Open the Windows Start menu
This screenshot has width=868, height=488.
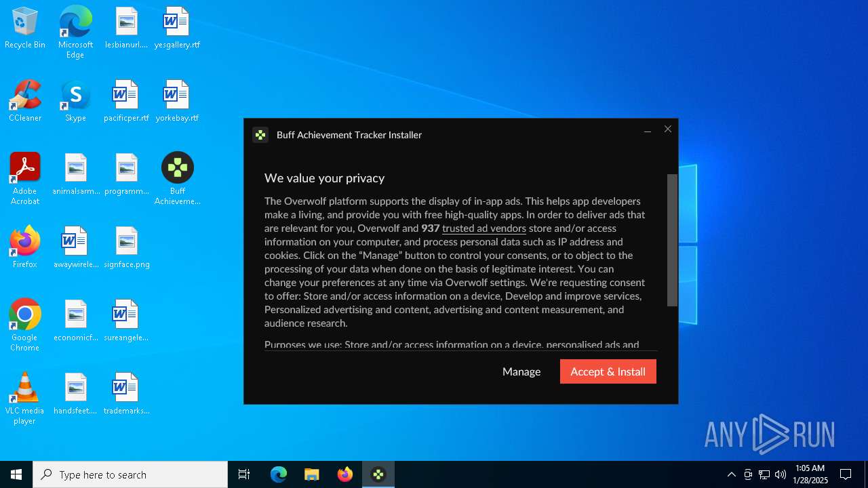[x=16, y=474]
